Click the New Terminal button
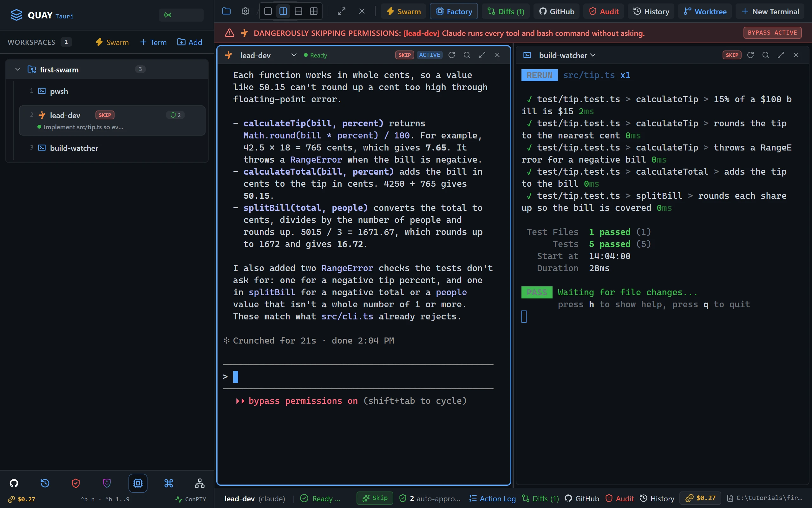 click(770, 11)
